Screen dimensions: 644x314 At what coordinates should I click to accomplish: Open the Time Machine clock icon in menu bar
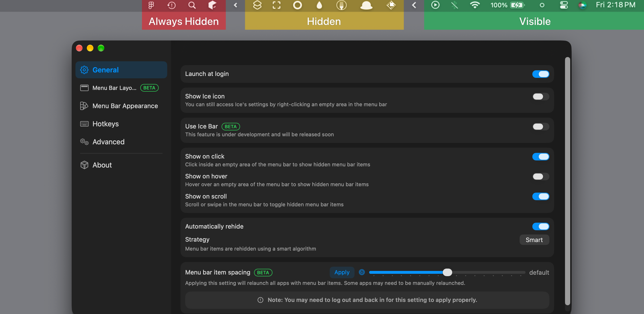click(171, 5)
